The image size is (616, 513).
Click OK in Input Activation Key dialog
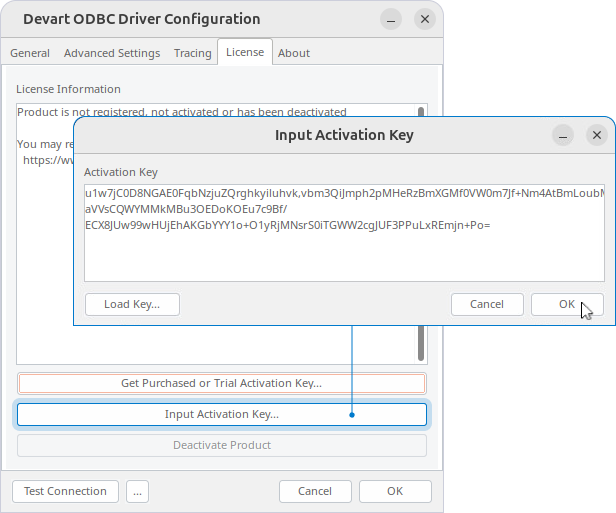pyautogui.click(x=567, y=304)
